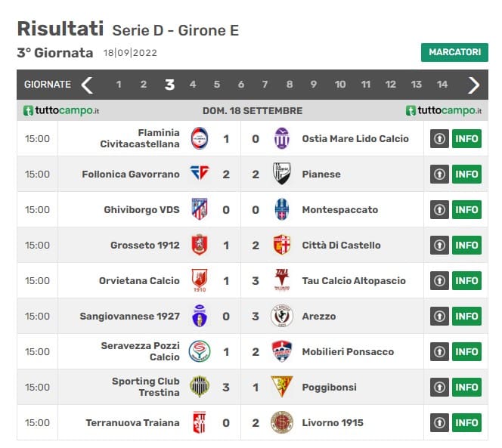Open the Marcatori scorers button

(x=454, y=52)
